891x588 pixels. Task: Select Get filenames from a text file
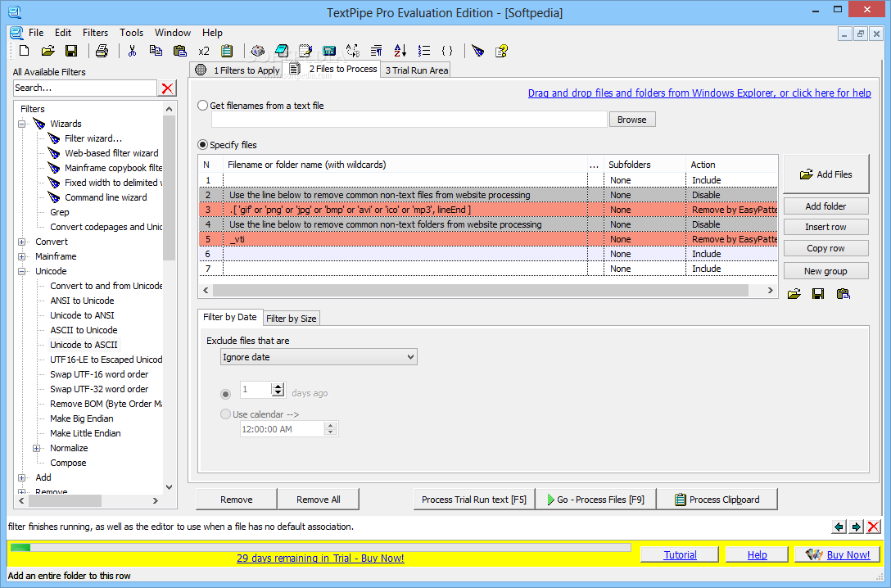203,105
